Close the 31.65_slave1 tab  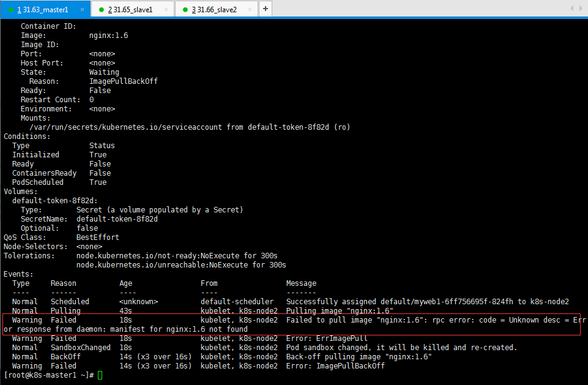(166, 10)
